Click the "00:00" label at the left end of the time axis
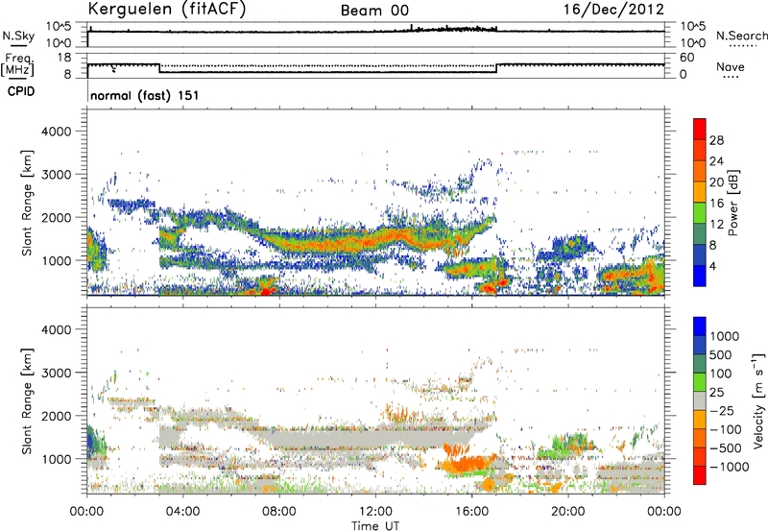The height and width of the screenshot is (532, 768). pos(86,512)
